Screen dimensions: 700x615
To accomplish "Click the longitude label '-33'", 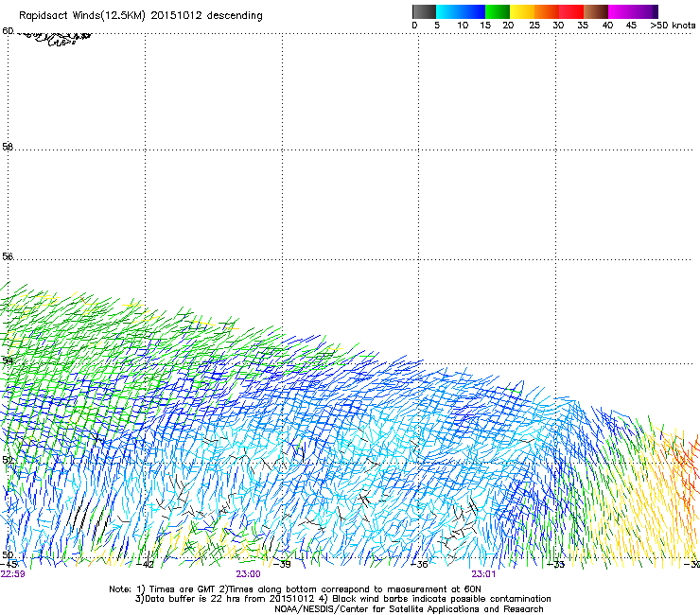I will (556, 565).
